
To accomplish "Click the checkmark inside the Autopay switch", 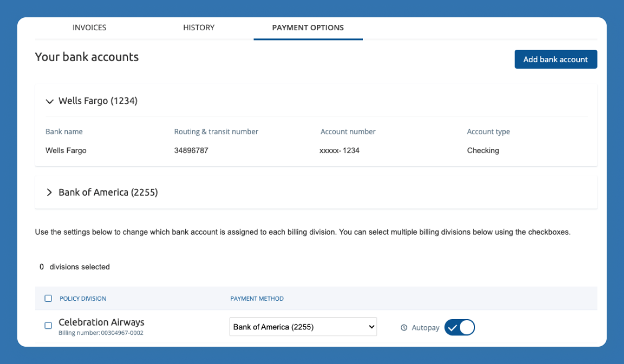I will coord(453,327).
